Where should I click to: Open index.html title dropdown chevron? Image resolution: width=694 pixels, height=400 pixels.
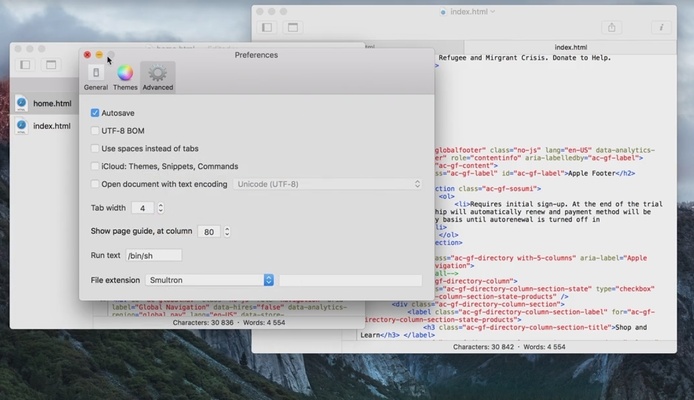(x=493, y=12)
